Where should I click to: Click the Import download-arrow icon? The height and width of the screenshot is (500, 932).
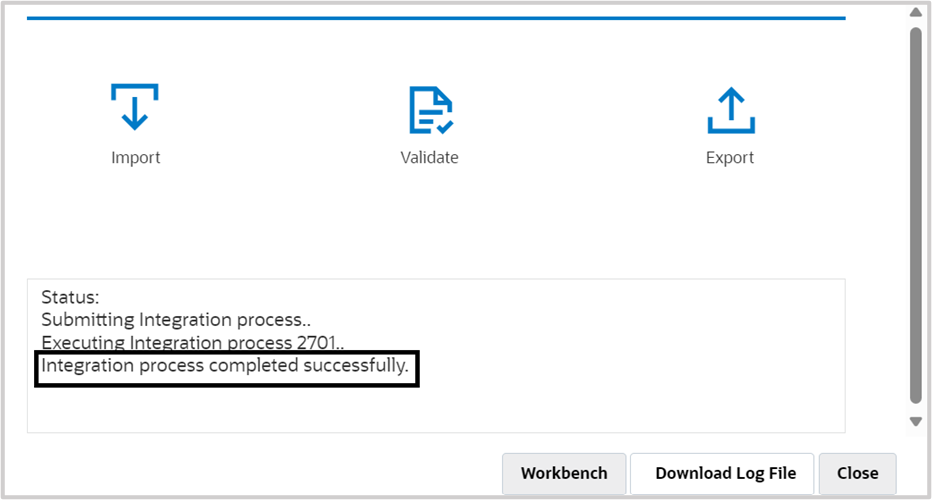click(135, 108)
